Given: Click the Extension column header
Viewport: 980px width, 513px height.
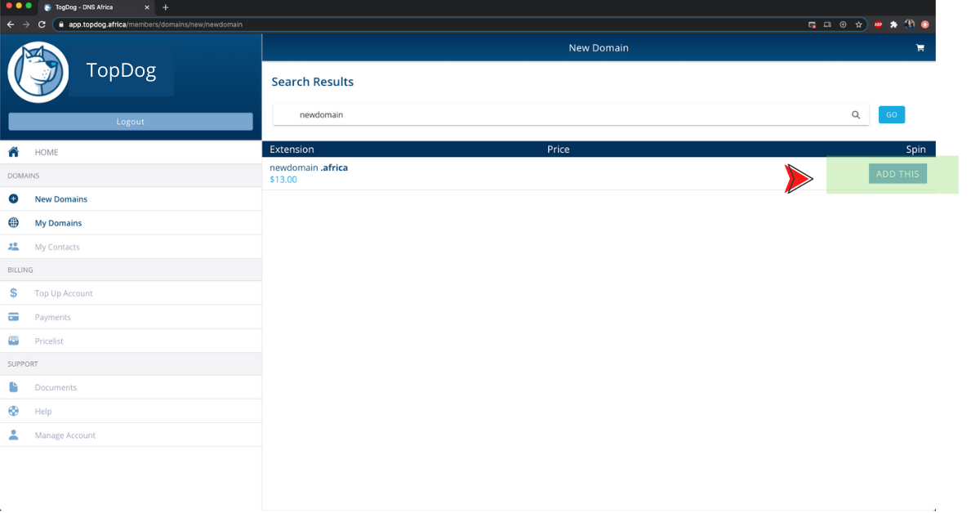Looking at the screenshot, I should coord(292,149).
